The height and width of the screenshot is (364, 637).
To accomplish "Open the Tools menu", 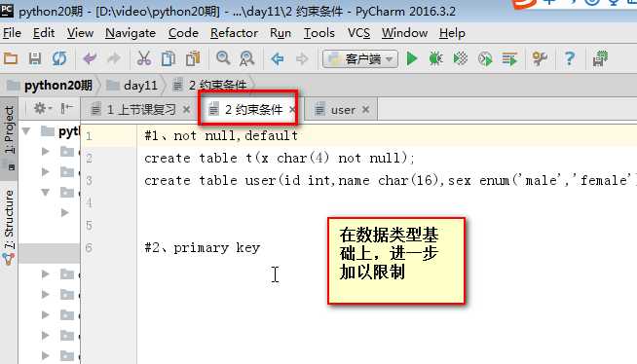I will click(319, 33).
